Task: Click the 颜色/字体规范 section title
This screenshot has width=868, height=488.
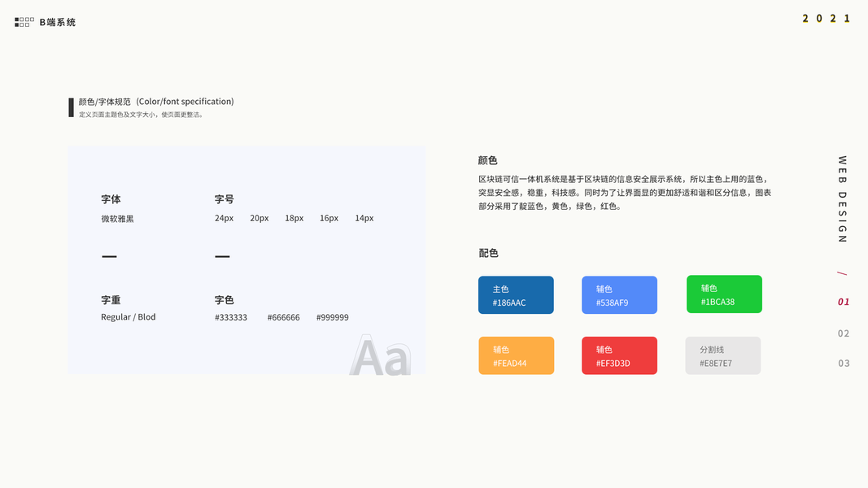Action: (156, 101)
